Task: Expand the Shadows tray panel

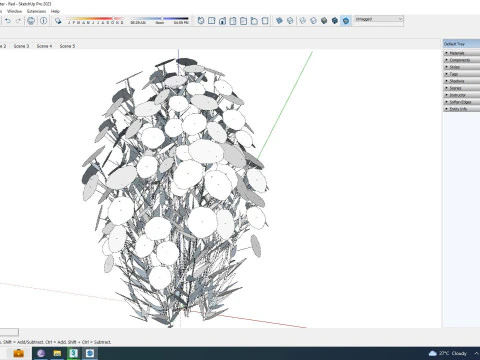Action: pyautogui.click(x=461, y=81)
